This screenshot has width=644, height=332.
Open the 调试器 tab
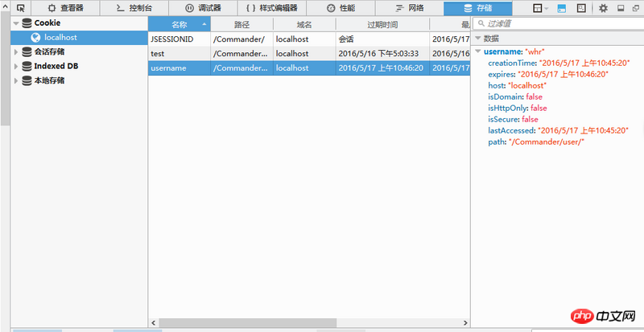tap(203, 8)
